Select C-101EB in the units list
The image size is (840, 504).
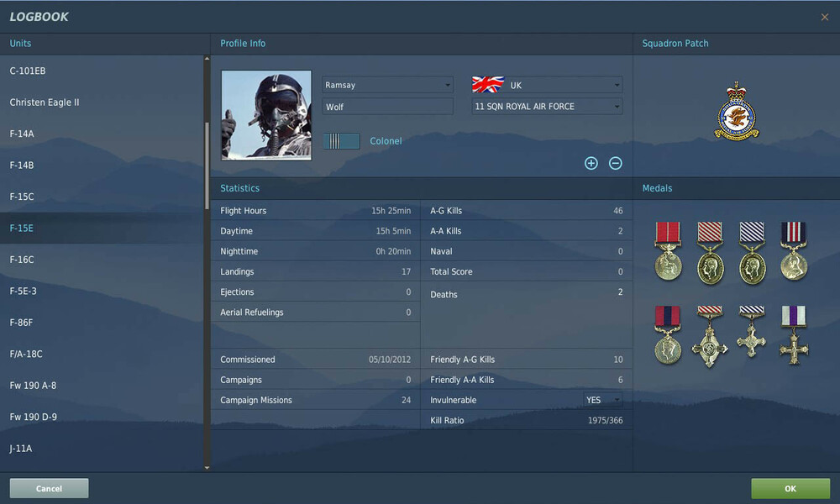coord(102,71)
